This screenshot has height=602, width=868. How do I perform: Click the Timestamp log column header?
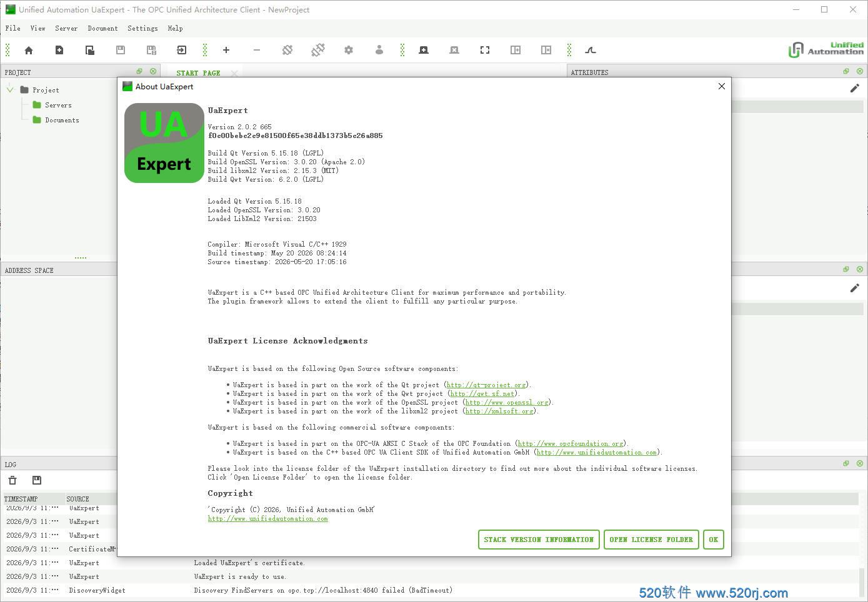(x=32, y=499)
